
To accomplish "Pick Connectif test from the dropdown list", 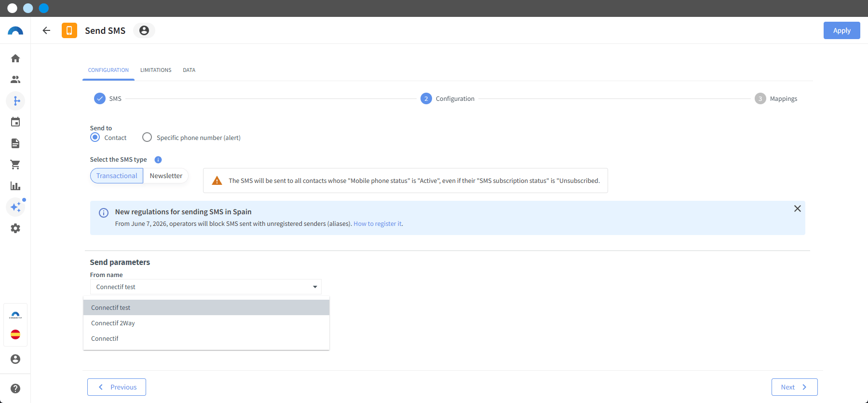I will click(x=206, y=307).
